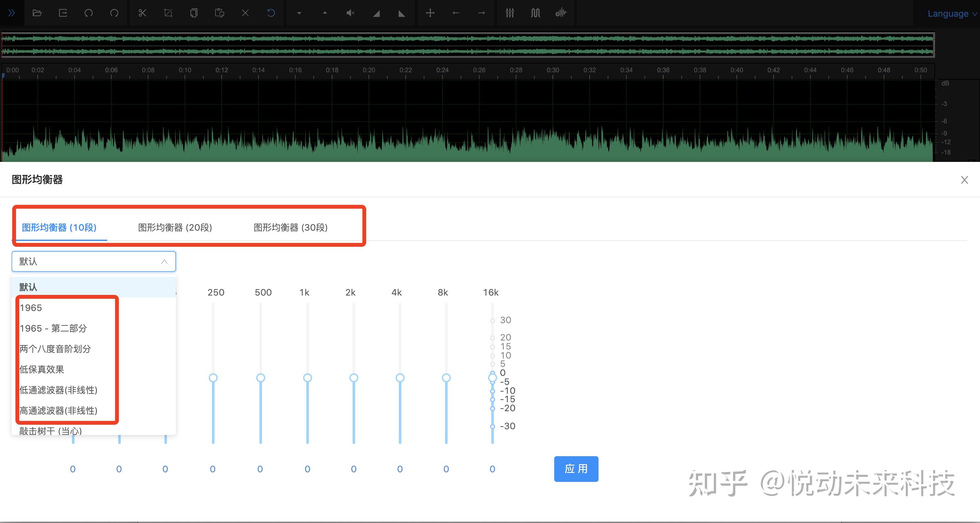Apply fade out ramp icon
The width and height of the screenshot is (980, 523).
tap(402, 13)
